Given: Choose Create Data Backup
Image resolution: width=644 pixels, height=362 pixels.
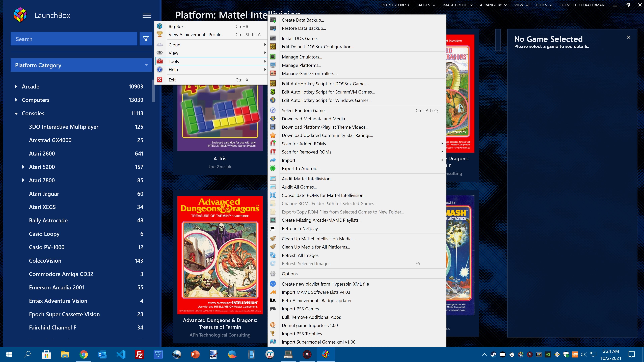Looking at the screenshot, I should (x=303, y=20).
